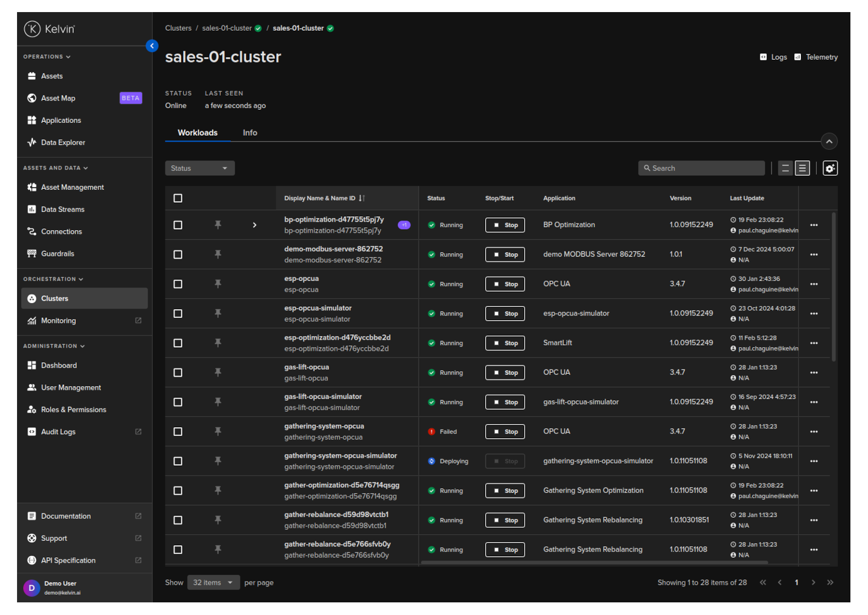
Task: Open more options for gas-lift-opcua row
Action: pos(814,373)
